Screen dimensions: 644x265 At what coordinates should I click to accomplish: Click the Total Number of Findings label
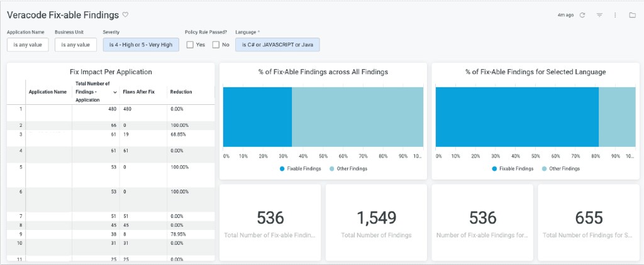pyautogui.click(x=376, y=235)
